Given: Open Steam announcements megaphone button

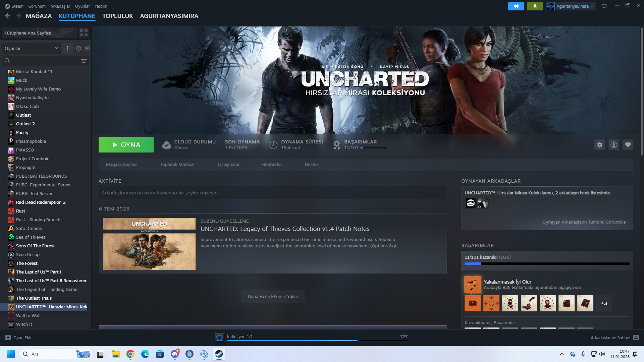Looking at the screenshot, I should coord(516,6).
